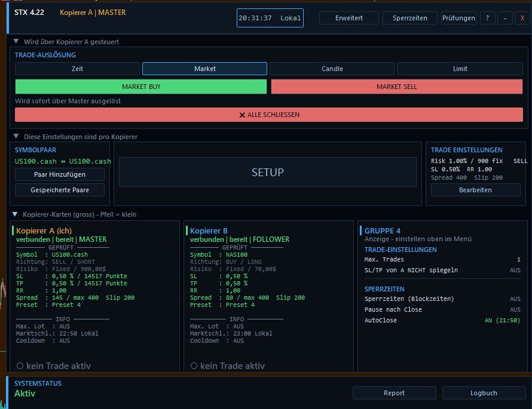Click Kopierer A symbol US100.cash row
The width and height of the screenshot is (532, 409).
[52, 254]
